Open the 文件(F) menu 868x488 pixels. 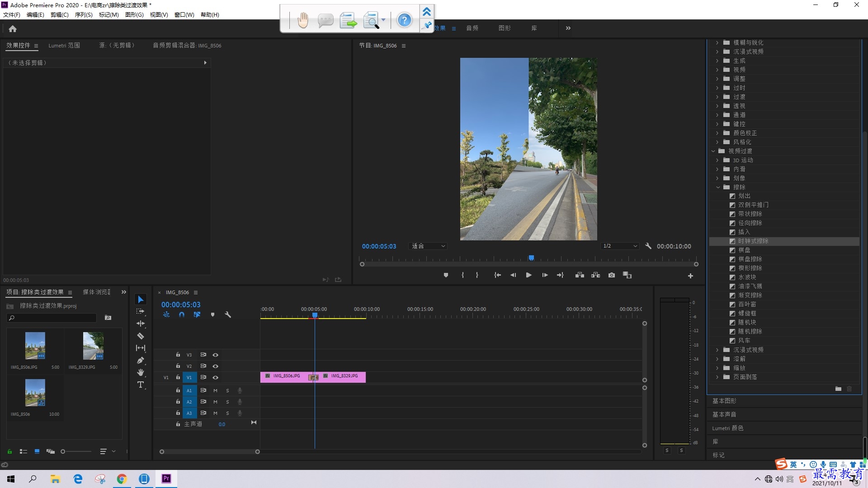pos(12,15)
